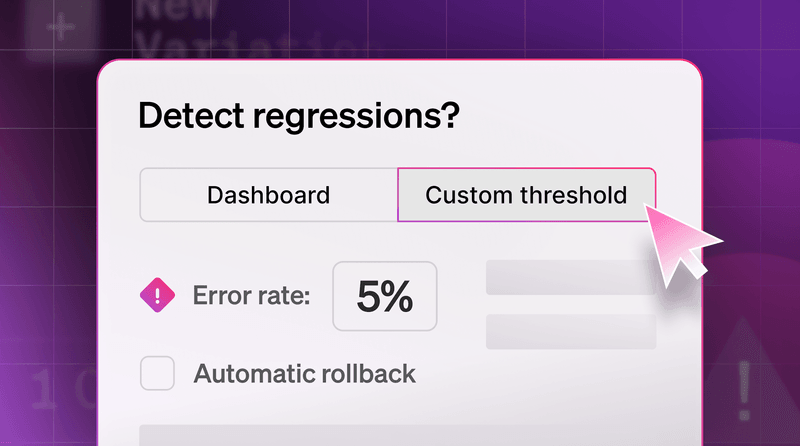Screen dimensions: 800x446
Task: Switch to the Dashboard tab
Action: (268, 195)
